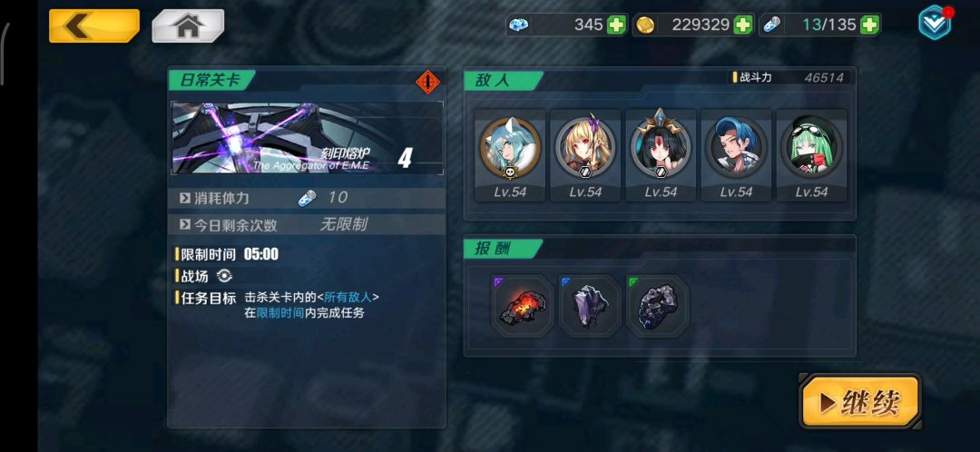This screenshot has height=452, width=980.
Task: Add more crystals with the green plus
Action: click(616, 25)
